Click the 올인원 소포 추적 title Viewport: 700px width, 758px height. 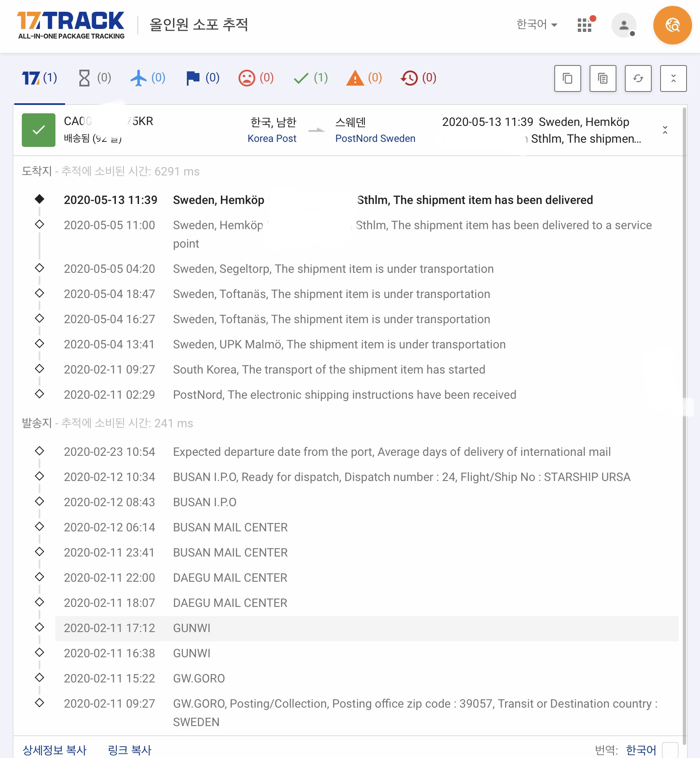(199, 25)
